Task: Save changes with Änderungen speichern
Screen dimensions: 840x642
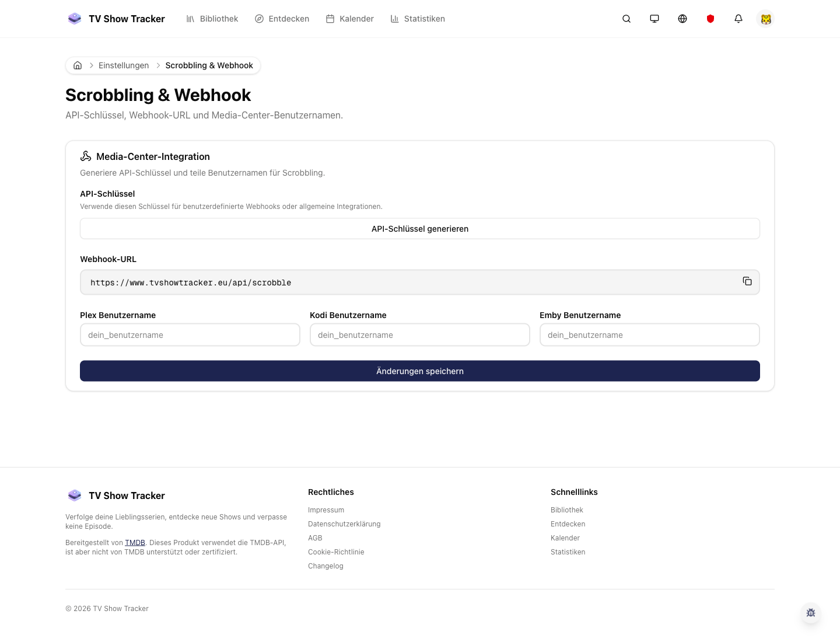Action: (420, 371)
